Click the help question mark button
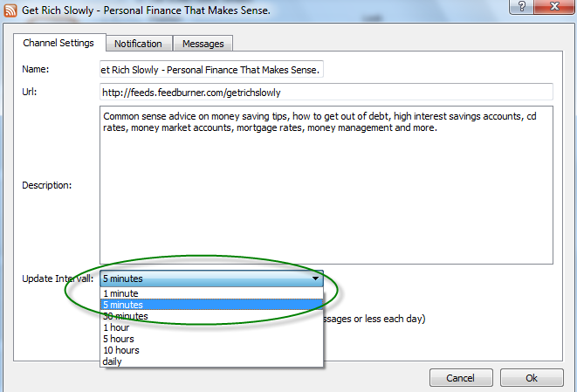 point(521,8)
